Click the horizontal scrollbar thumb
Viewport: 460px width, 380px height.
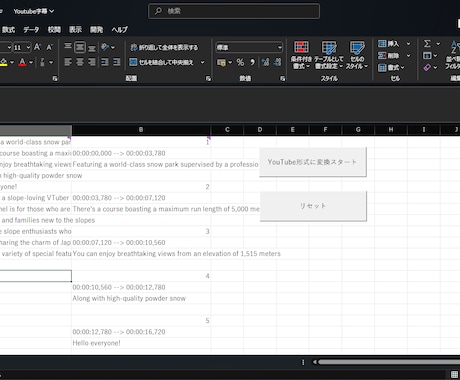coord(389,362)
